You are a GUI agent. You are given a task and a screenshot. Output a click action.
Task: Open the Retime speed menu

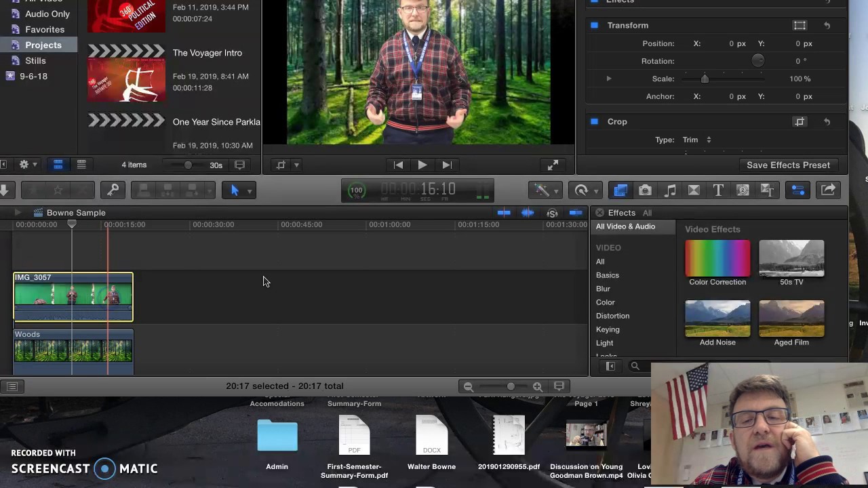pyautogui.click(x=585, y=190)
